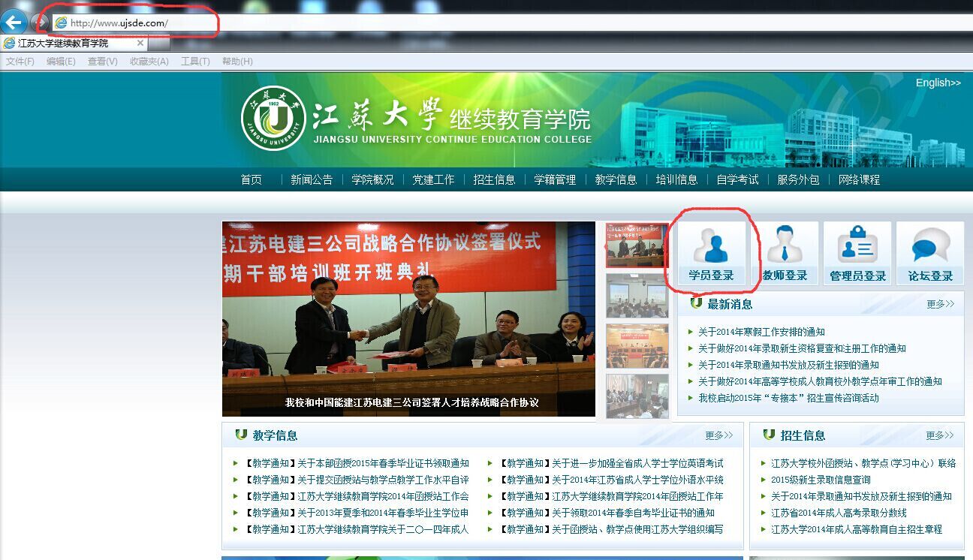Click the 最新消息 panel heading
The height and width of the screenshot is (560, 973).
730,304
